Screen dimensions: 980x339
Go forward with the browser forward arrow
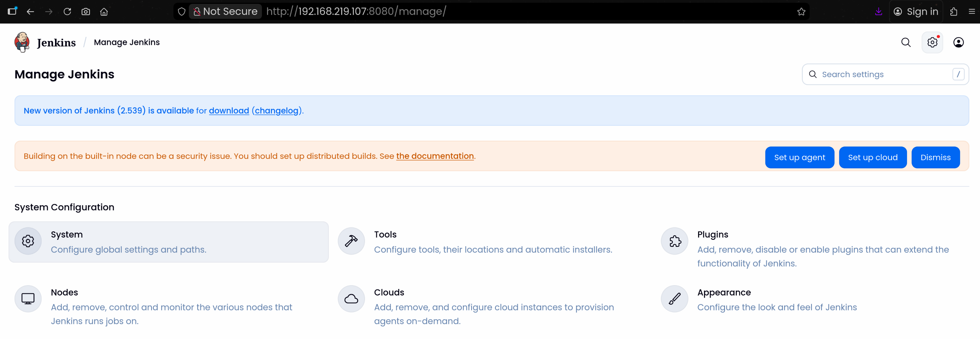coord(49,12)
